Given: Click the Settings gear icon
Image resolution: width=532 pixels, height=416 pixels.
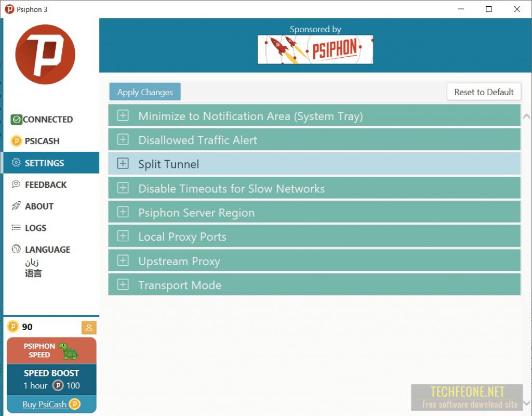Looking at the screenshot, I should click(16, 163).
